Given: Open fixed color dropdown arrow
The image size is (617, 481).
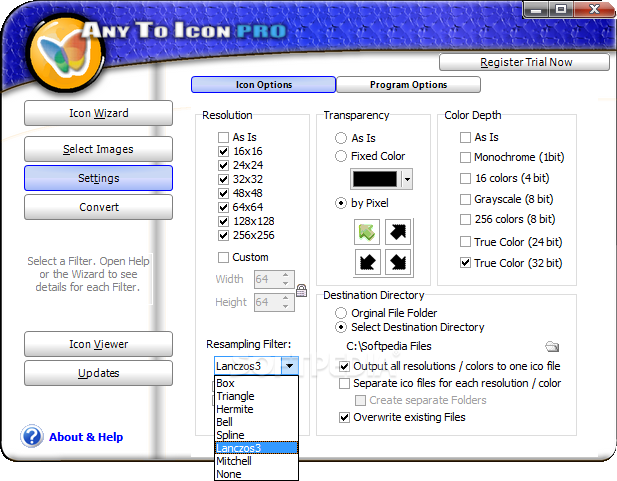Looking at the screenshot, I should [407, 179].
